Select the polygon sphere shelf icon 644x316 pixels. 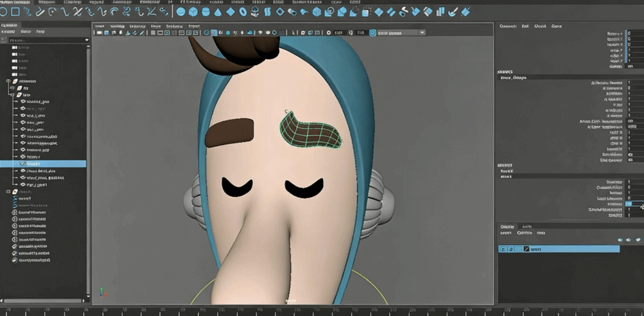click(181, 12)
